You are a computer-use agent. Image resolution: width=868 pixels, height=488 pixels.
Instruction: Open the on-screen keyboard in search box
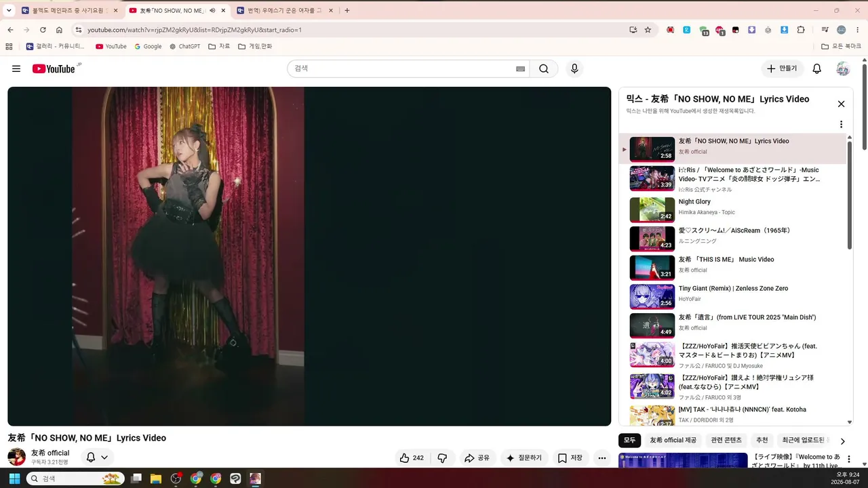coord(521,68)
